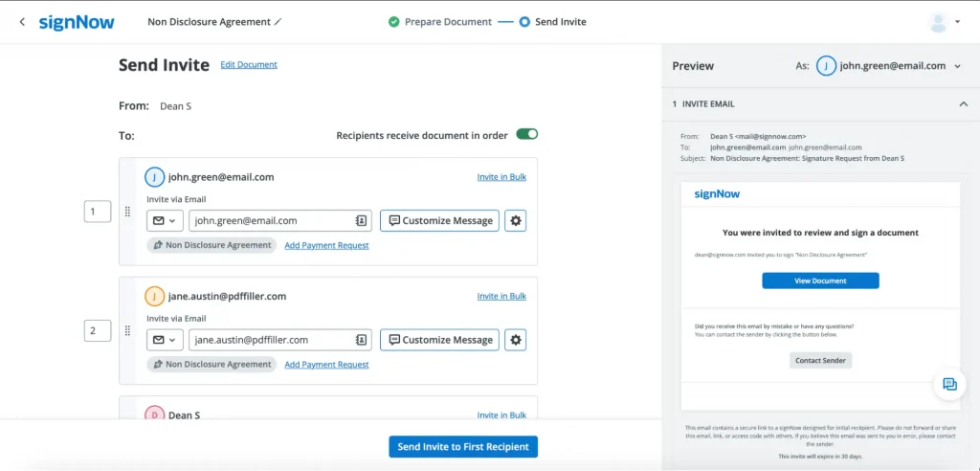Screen dimensions: 980x471
Task: Click the back arrow beside signNow logo
Action: [x=22, y=21]
